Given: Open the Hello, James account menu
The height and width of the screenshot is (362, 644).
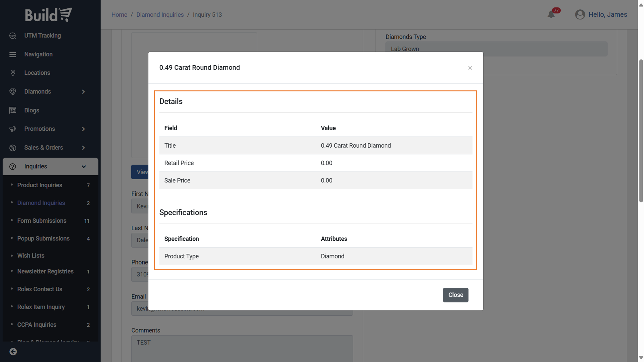Looking at the screenshot, I should (607, 14).
